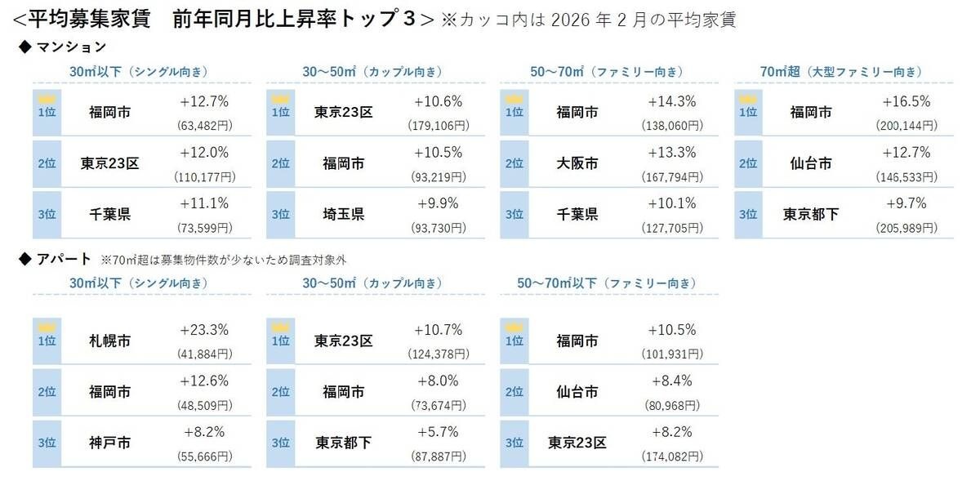Click the crown badge in マンション 70㎡超 column

pyautogui.click(x=748, y=98)
